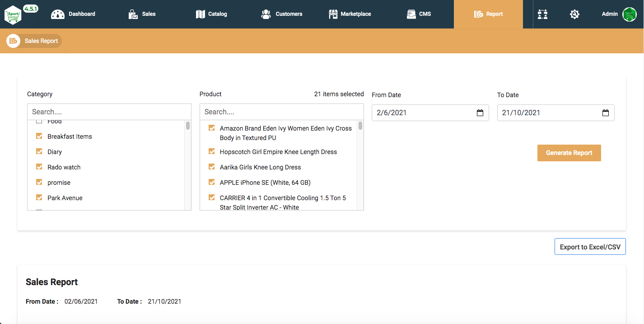Click the 'Category' filter label
This screenshot has width=644, height=324.
(40, 94)
